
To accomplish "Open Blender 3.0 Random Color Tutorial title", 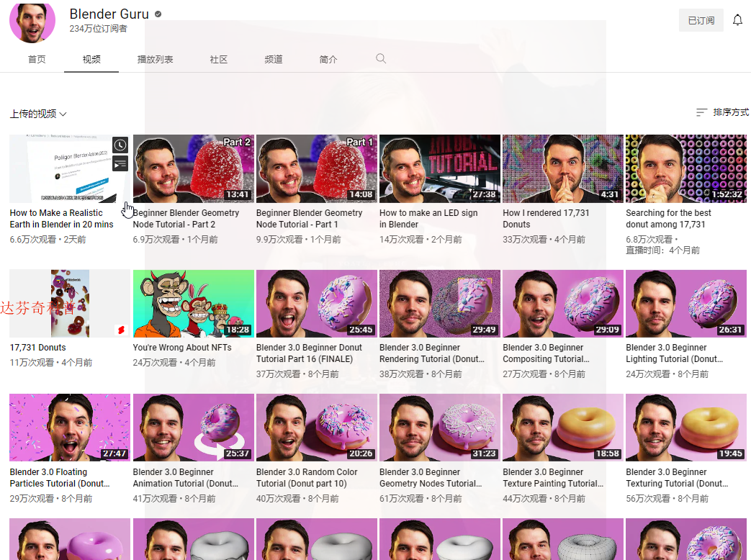I will (x=307, y=478).
